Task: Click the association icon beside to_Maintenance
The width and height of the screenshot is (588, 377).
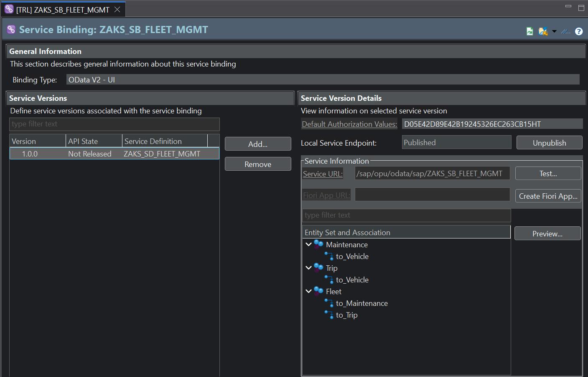Action: (329, 303)
